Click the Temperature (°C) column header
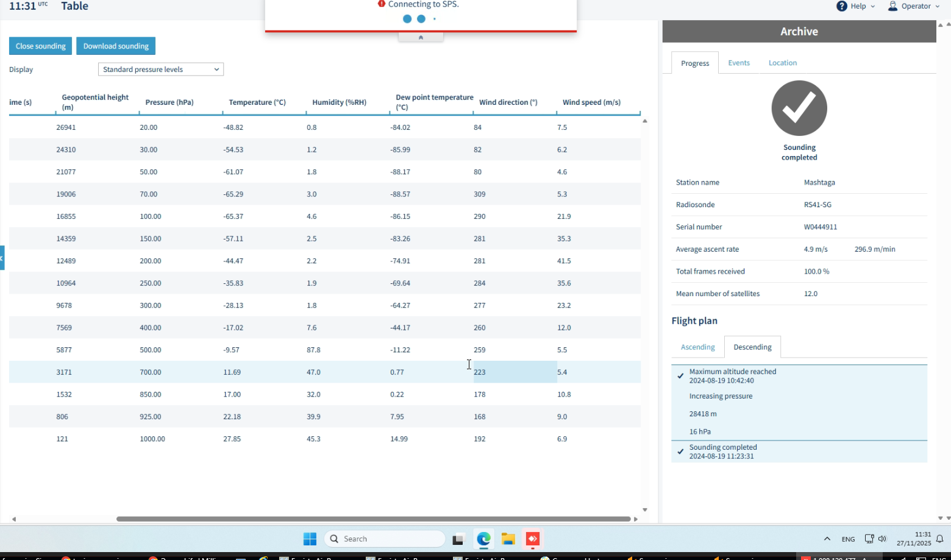Image resolution: width=951 pixels, height=560 pixels. tap(257, 102)
